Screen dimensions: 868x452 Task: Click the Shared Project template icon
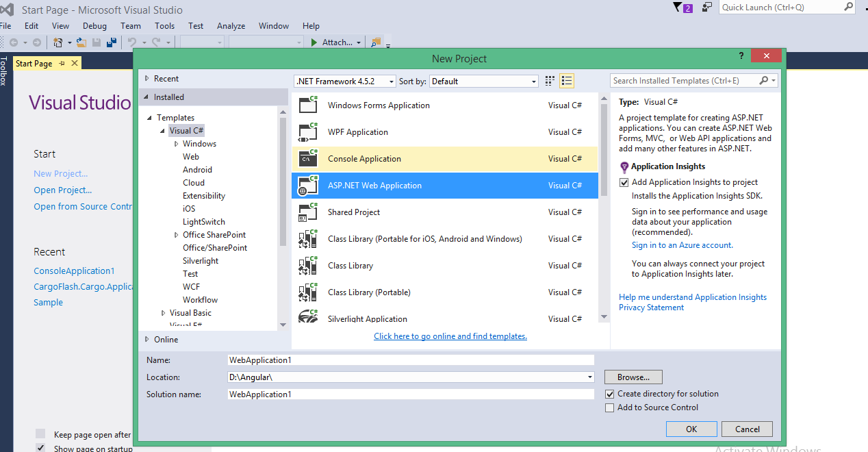click(309, 212)
